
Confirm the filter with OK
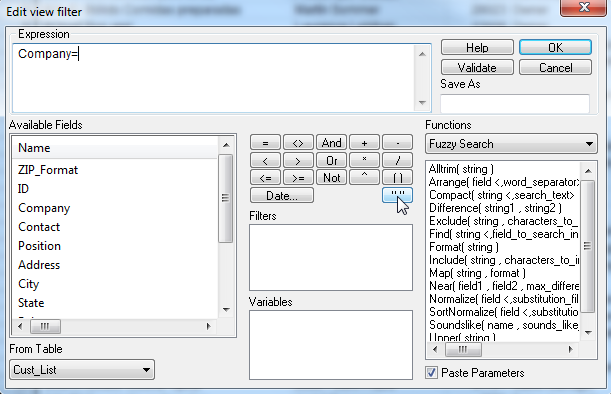coord(555,48)
